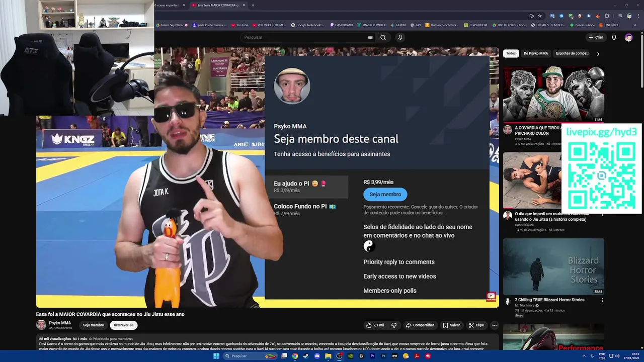The image size is (644, 362).
Task: Click the YouTube search magnifier button
Action: pos(383,37)
